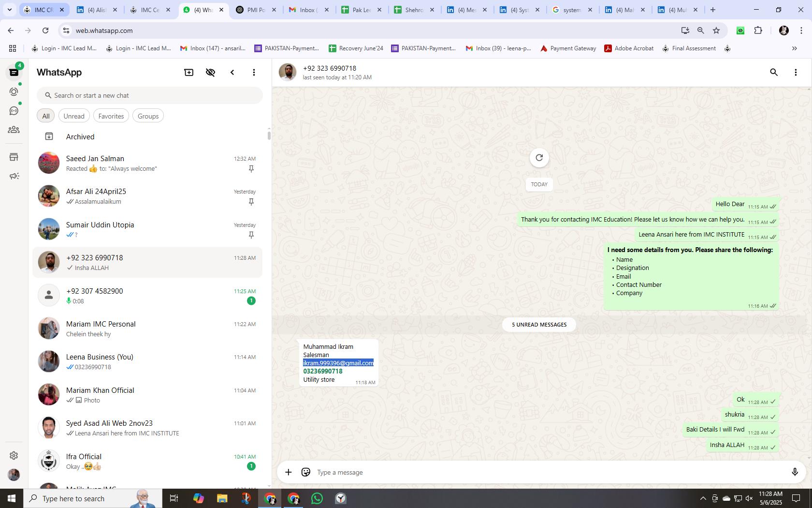Record a voice message with microphone

coord(795,472)
